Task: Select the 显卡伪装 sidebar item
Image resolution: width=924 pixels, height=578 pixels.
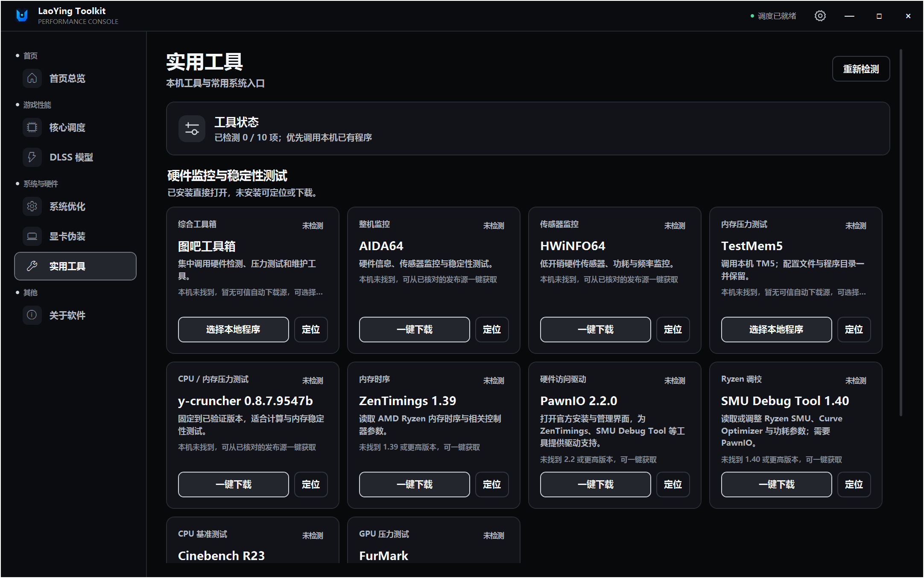Action: click(75, 236)
